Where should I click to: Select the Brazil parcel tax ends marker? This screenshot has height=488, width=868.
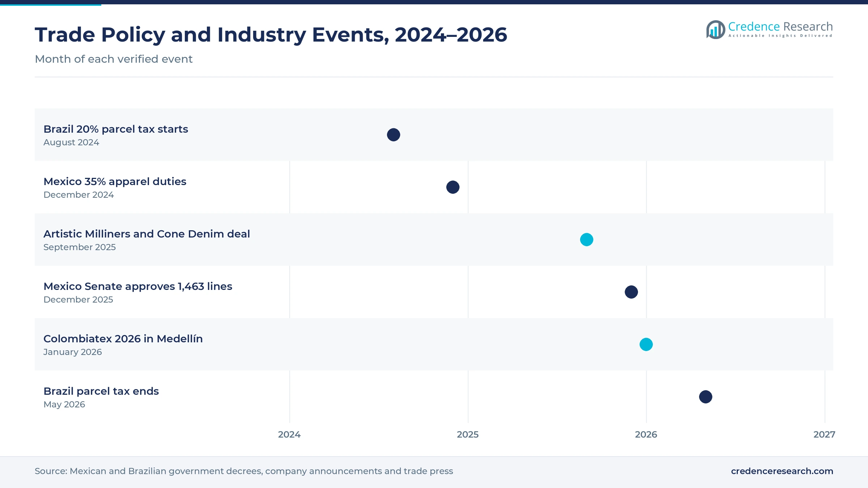tap(706, 397)
